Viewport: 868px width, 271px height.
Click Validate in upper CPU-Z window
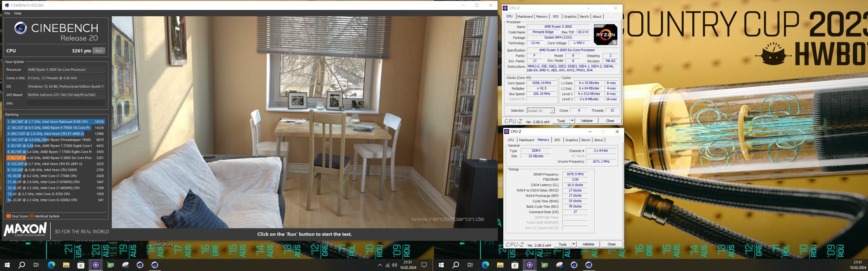[587, 121]
